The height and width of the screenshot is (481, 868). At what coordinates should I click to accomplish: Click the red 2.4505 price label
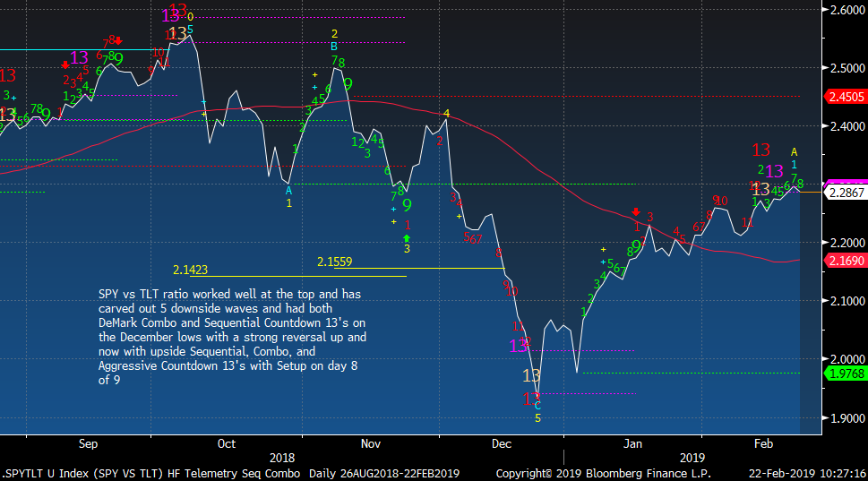click(x=846, y=97)
